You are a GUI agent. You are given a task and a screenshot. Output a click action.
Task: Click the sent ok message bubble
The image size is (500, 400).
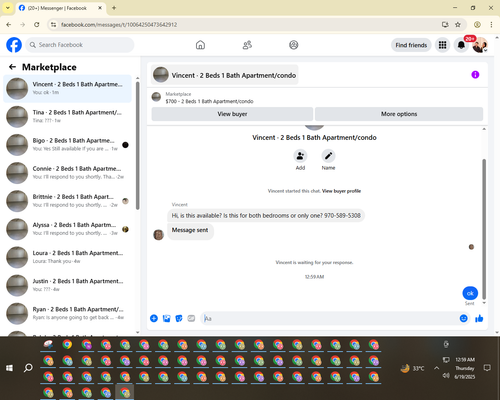pyautogui.click(x=470, y=293)
